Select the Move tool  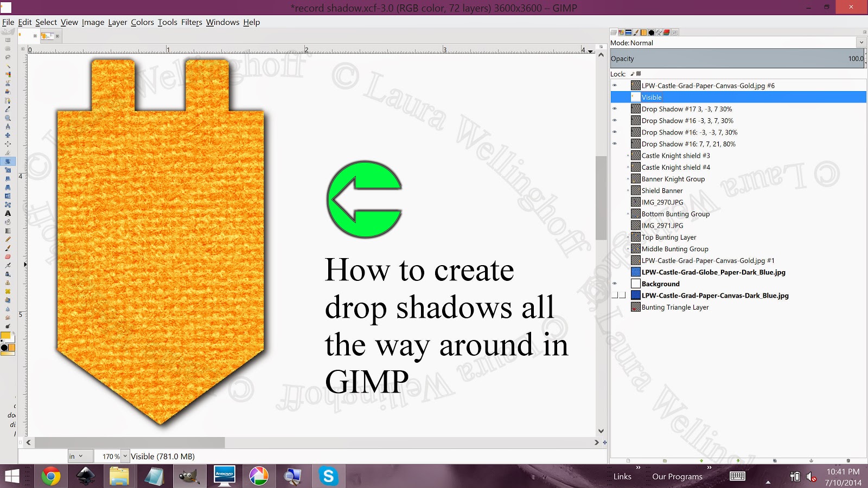tap(8, 135)
